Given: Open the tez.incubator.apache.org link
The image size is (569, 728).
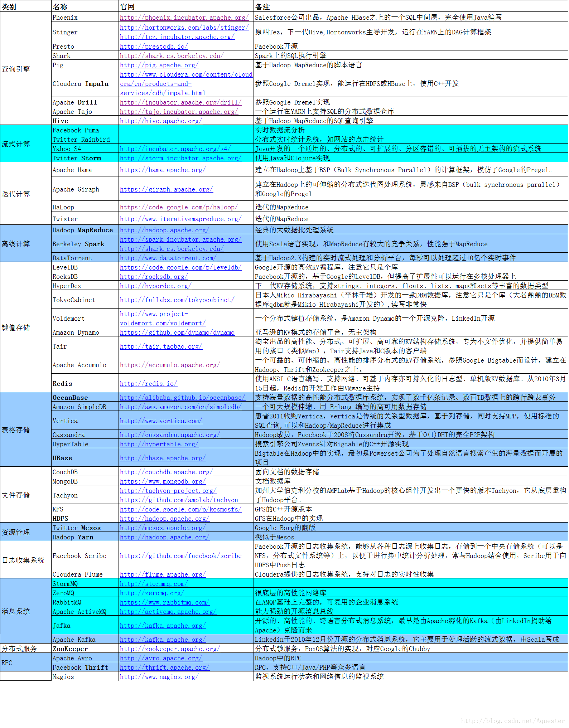Looking at the screenshot, I should click(177, 37).
